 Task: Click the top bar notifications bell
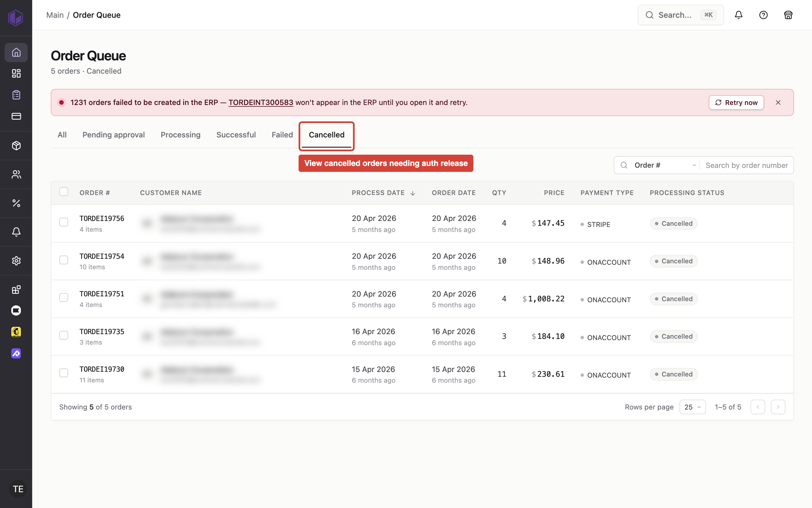click(738, 15)
